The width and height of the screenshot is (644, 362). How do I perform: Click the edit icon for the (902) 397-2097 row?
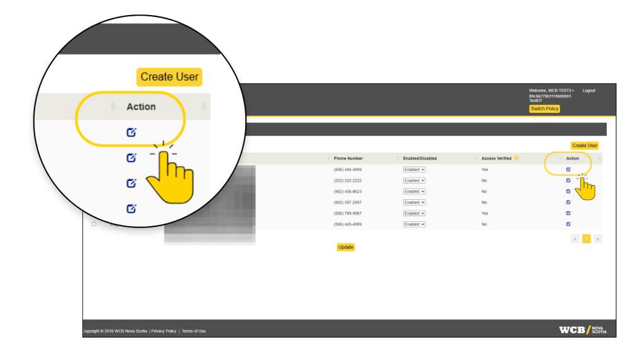point(569,202)
